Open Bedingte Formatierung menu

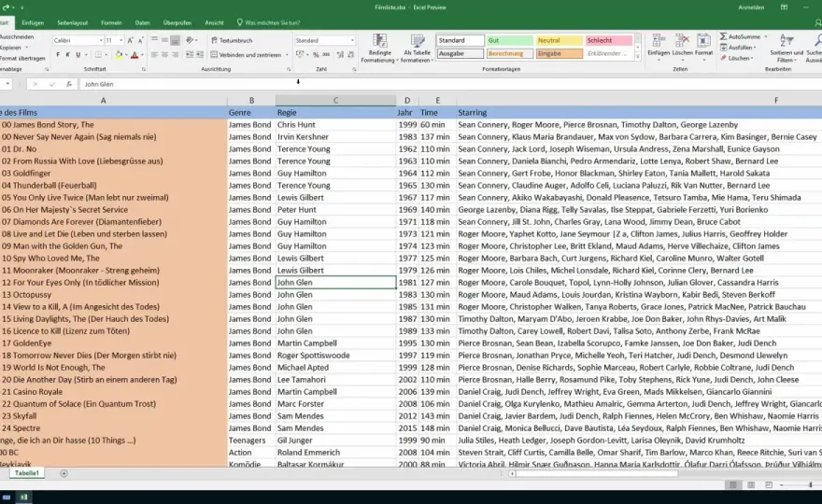380,49
